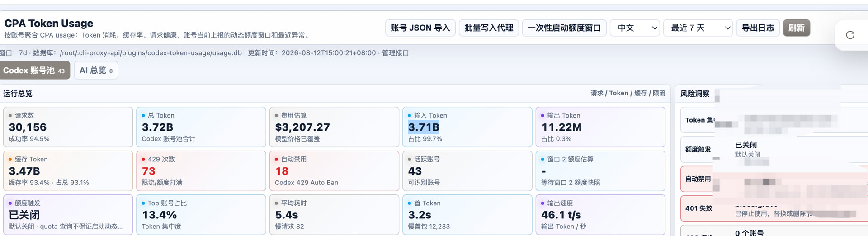Click the 自动禁用 row in 风险洞察 panel
This screenshot has height=236, width=868.
(x=774, y=179)
